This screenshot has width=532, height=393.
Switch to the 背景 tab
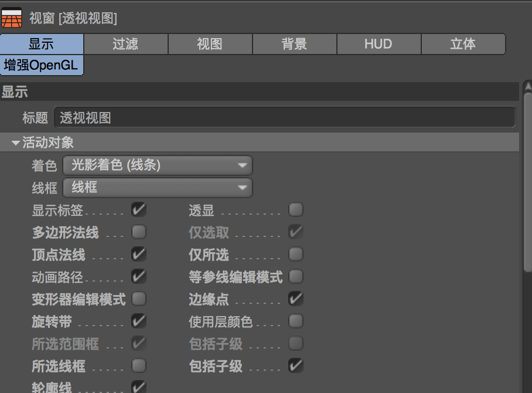pyautogui.click(x=294, y=43)
